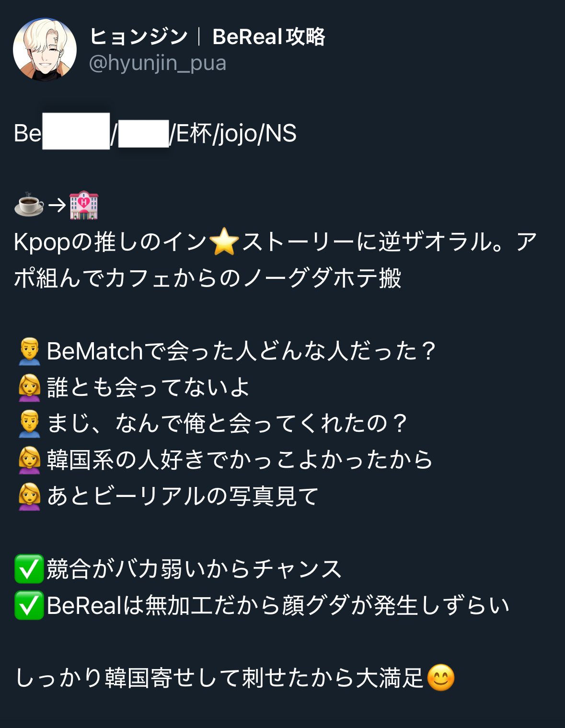The width and height of the screenshot is (565, 728).
Task: Open the display name ending with BeReal攻略
Action: click(208, 36)
